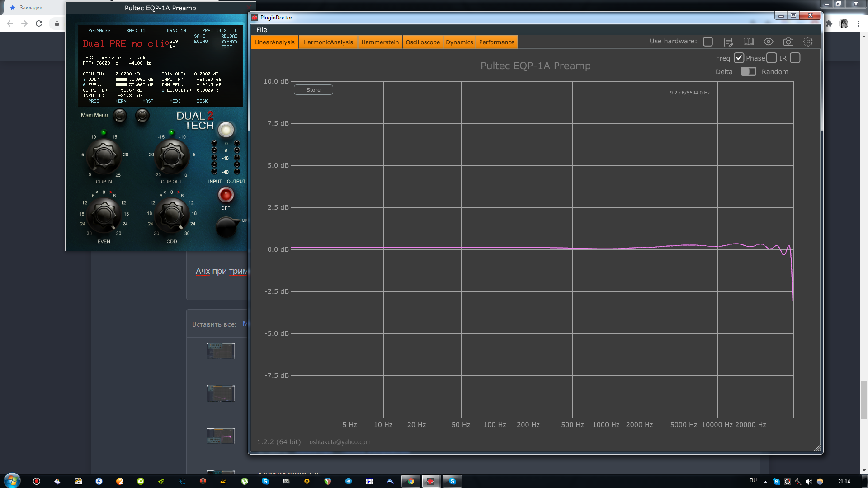Viewport: 868px width, 488px height.
Task: Click BYPASS on the plugin display
Action: 229,42
